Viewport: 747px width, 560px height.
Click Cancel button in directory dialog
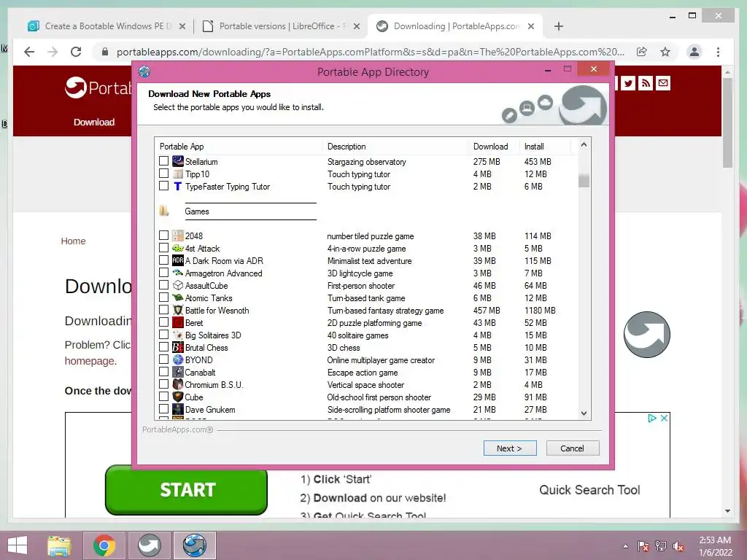(572, 448)
